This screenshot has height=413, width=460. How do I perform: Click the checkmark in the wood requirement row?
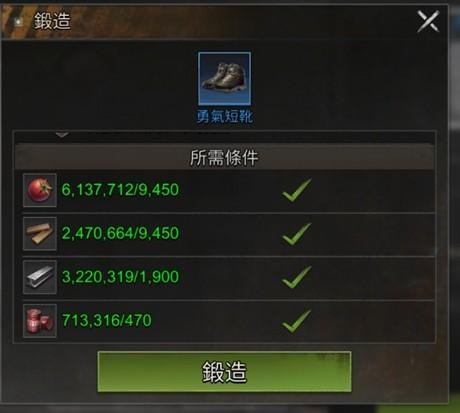coord(297,234)
